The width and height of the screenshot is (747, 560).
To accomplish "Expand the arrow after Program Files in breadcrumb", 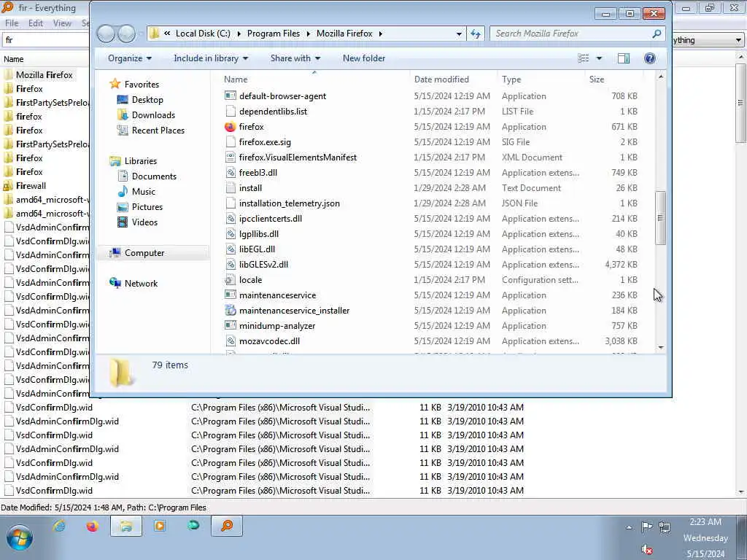I will pyautogui.click(x=309, y=34).
